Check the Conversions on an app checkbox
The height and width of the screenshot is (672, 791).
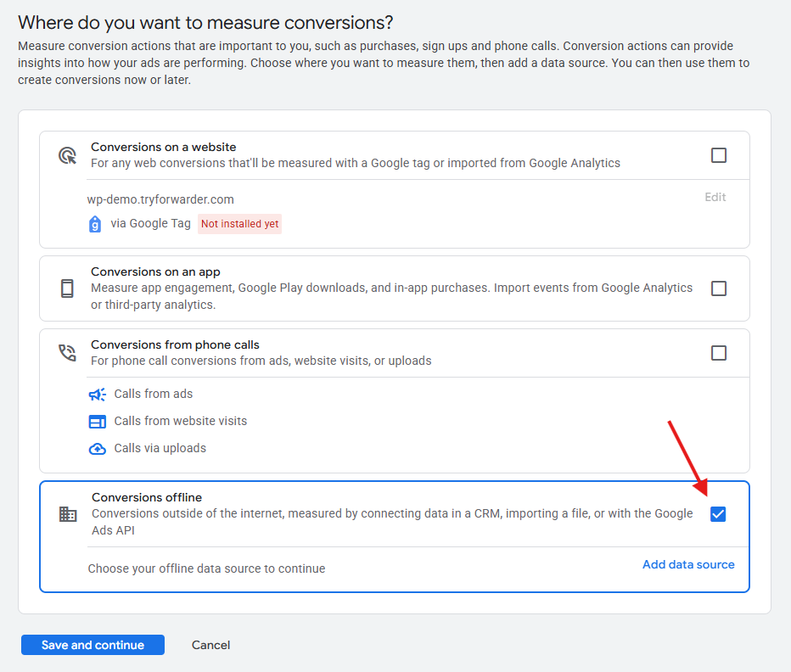coord(719,288)
